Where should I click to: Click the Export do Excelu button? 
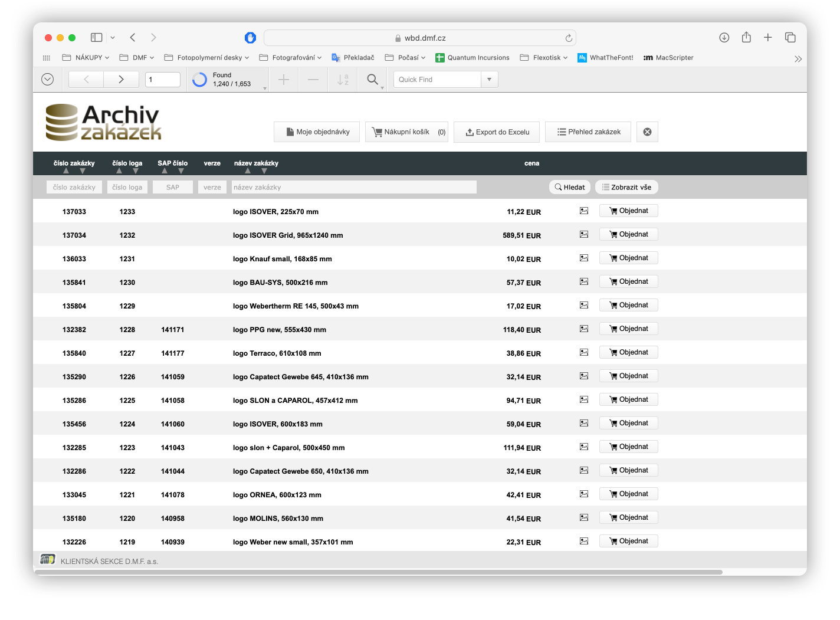497,132
